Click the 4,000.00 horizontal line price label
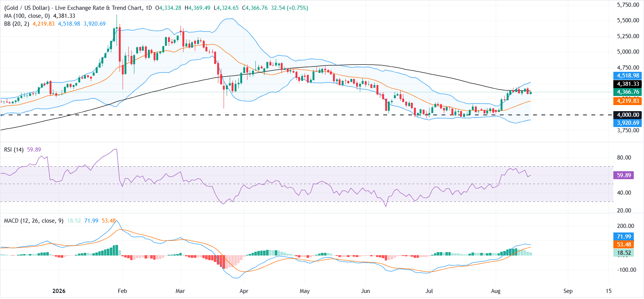The image size is (644, 299). [628, 115]
